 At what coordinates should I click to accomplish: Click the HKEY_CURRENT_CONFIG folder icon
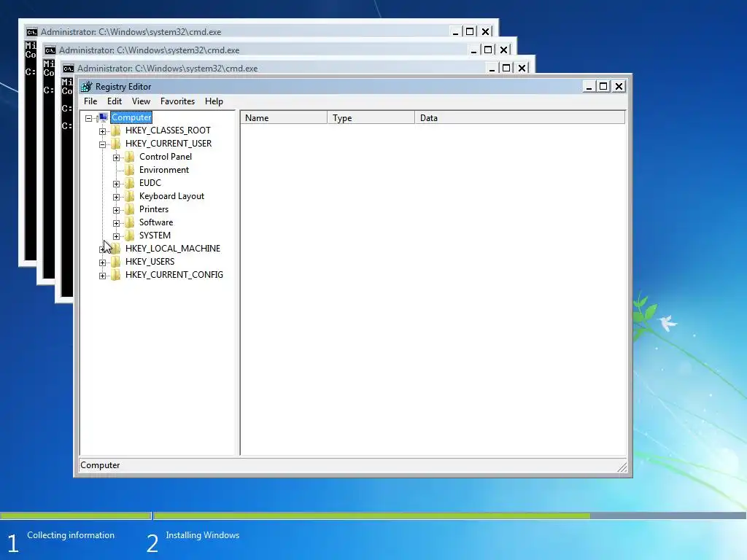116,275
